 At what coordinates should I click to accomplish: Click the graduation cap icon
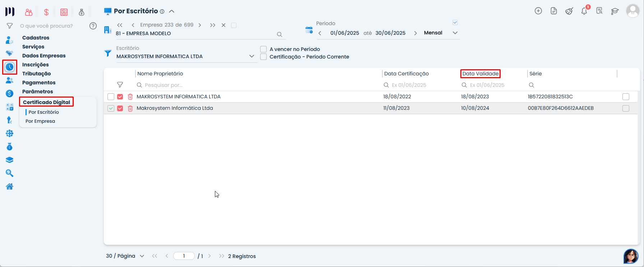615,11
